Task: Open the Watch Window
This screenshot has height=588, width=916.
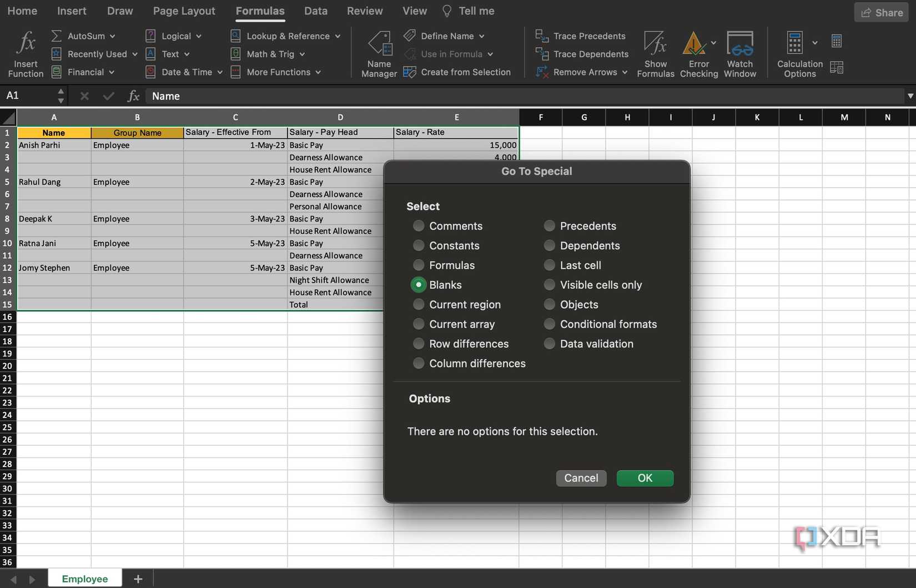Action: 740,53
